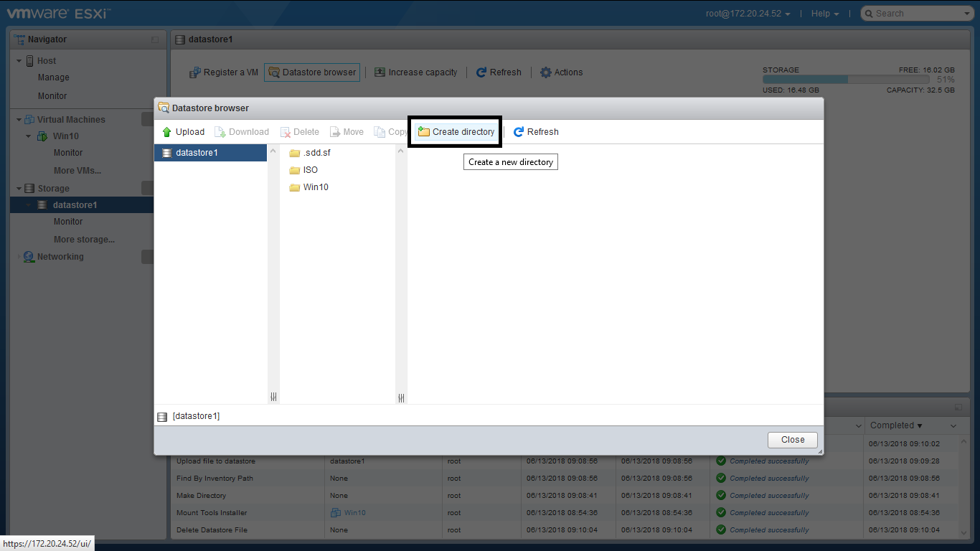Open the Help menu
Viewport: 980px width, 551px height.
[x=824, y=14]
